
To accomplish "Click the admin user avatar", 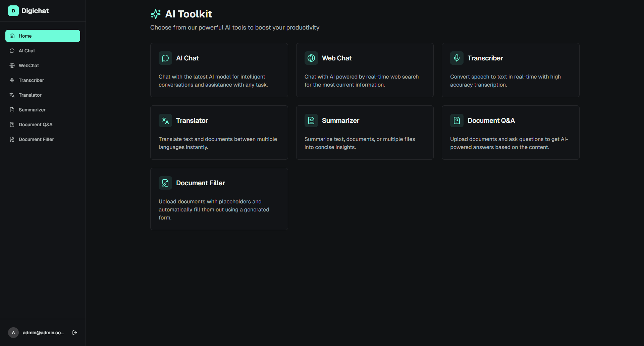I will coord(13,333).
